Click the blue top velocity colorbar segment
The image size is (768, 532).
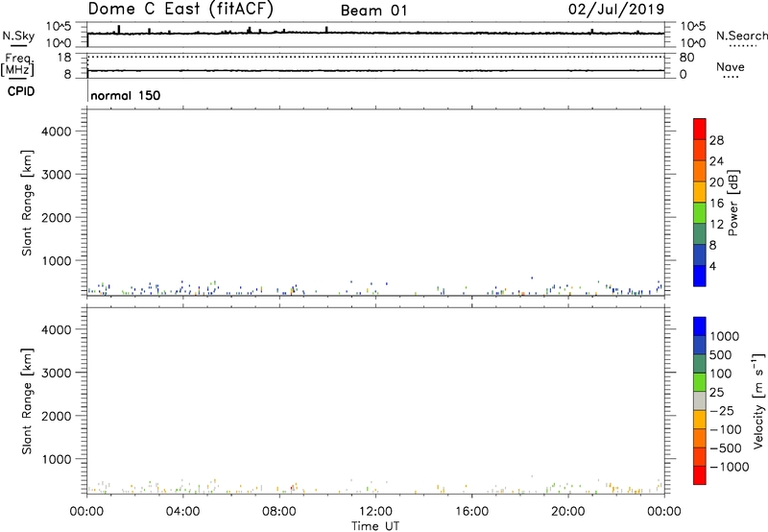click(700, 326)
